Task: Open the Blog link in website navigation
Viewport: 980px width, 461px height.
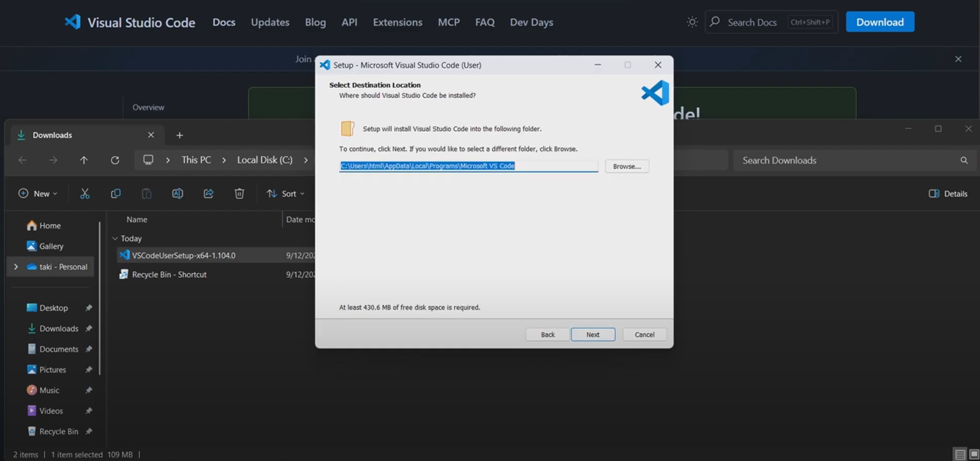Action: click(x=315, y=22)
